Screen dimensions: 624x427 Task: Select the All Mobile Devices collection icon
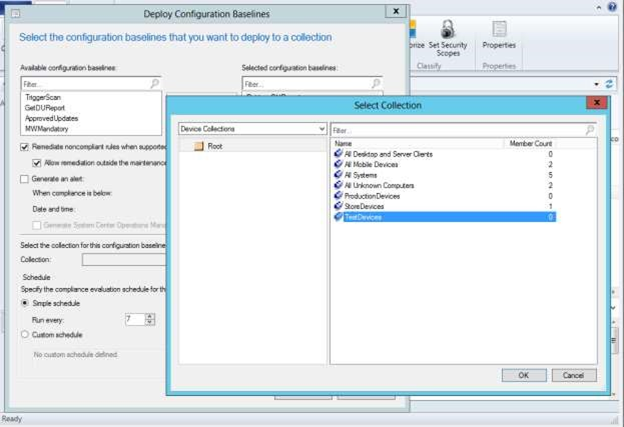337,165
